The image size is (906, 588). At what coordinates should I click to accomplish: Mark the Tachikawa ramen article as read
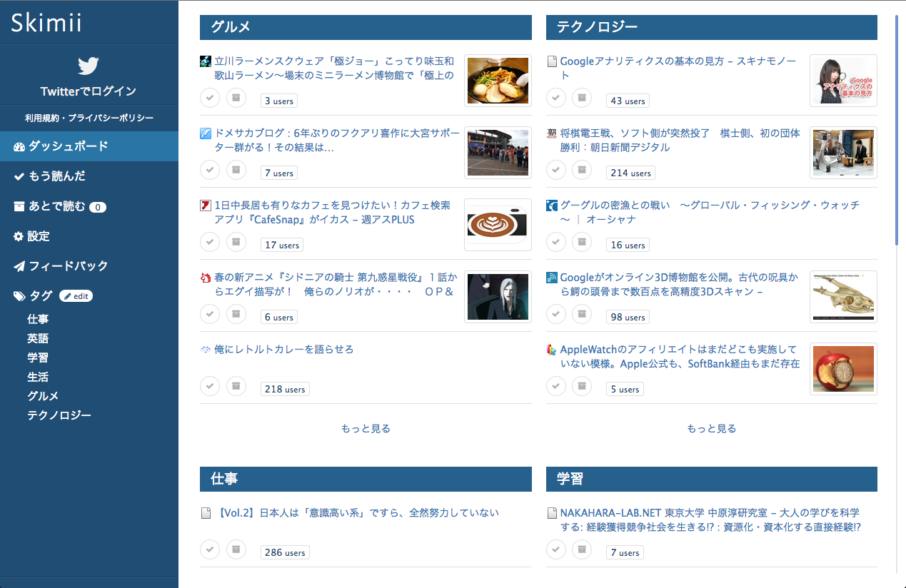tap(209, 98)
